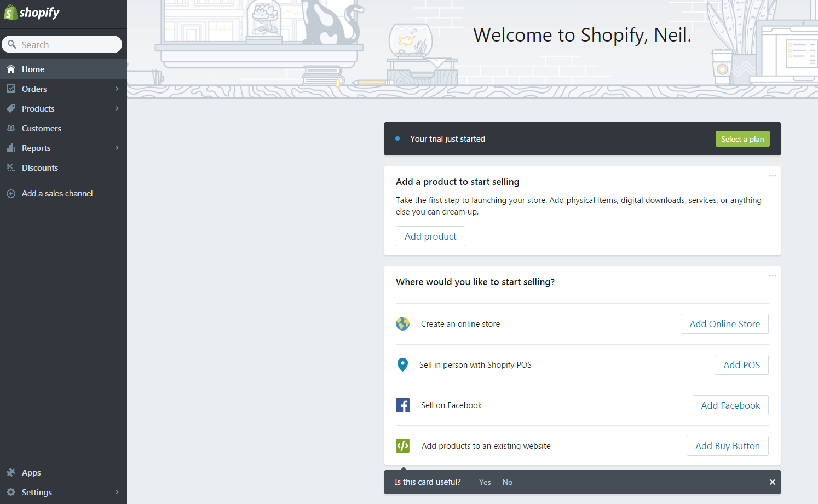
Task: Expand the Settings submenu chevron
Action: click(x=117, y=492)
